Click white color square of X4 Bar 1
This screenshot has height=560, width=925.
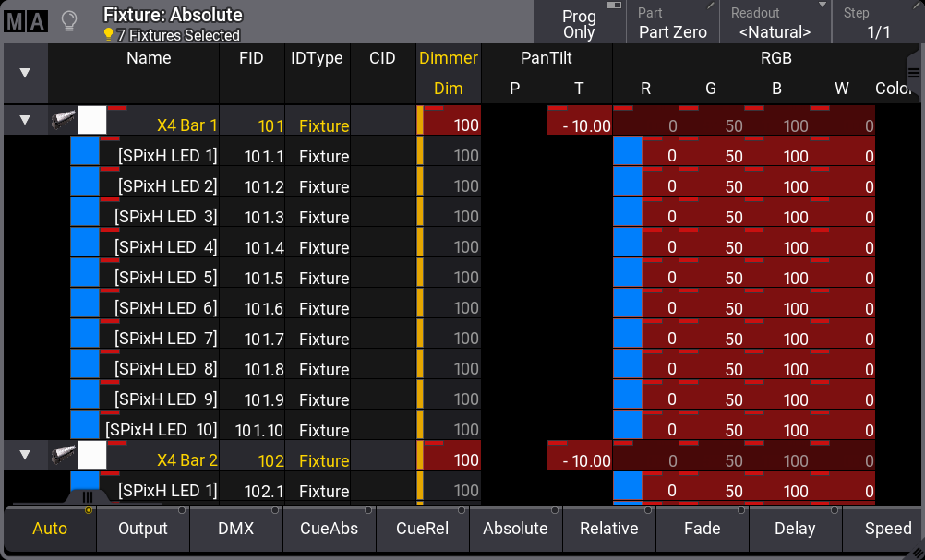92,121
